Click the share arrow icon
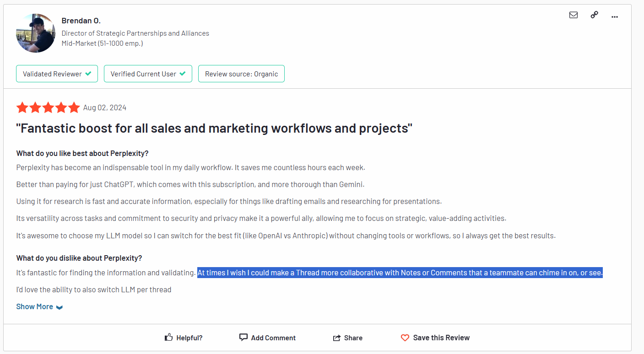Image resolution: width=644 pixels, height=354 pixels. (337, 338)
